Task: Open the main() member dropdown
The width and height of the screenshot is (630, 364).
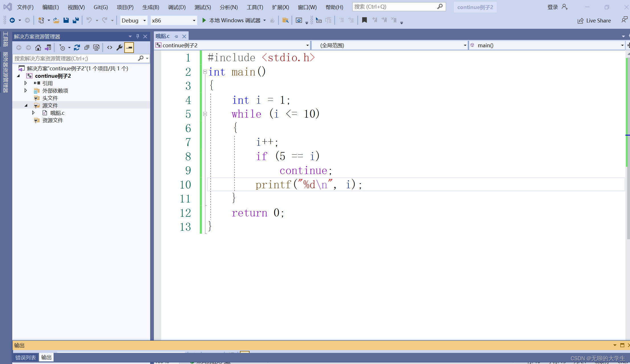Action: [622, 45]
